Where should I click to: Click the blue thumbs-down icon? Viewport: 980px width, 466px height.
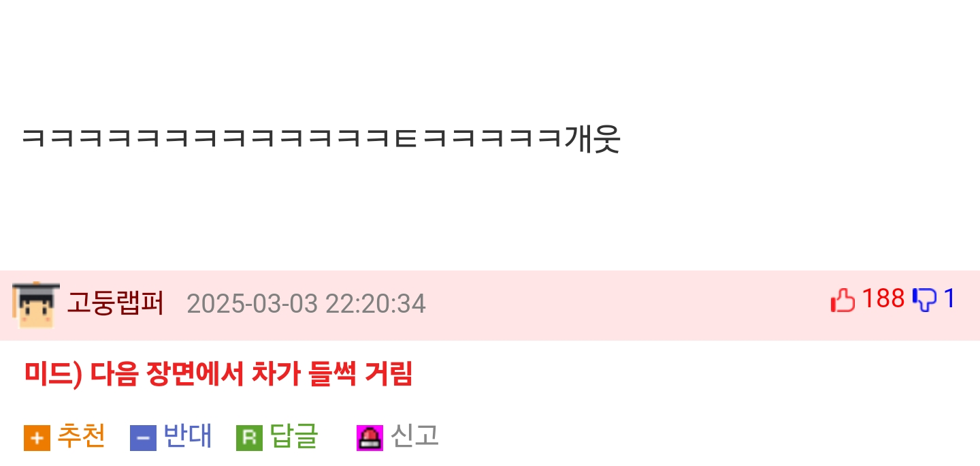(925, 300)
